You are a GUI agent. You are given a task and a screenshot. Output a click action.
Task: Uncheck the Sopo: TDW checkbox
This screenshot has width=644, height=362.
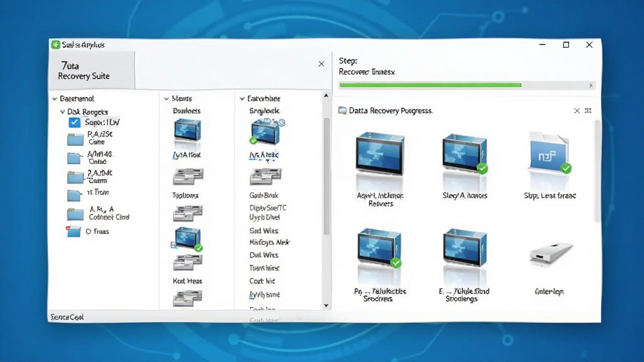74,123
